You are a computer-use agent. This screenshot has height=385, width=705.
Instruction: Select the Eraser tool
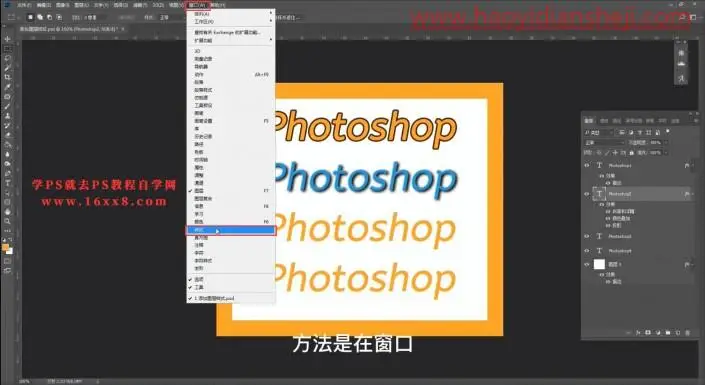[8, 135]
